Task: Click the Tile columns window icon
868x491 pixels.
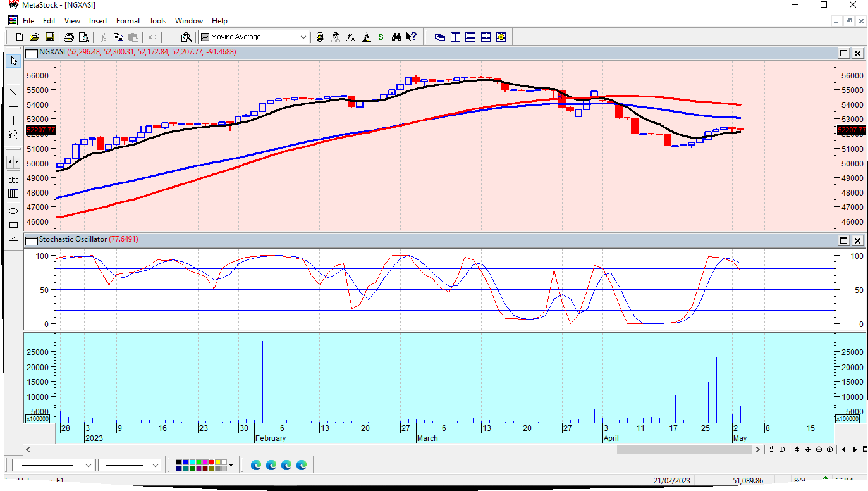Action: (x=455, y=37)
